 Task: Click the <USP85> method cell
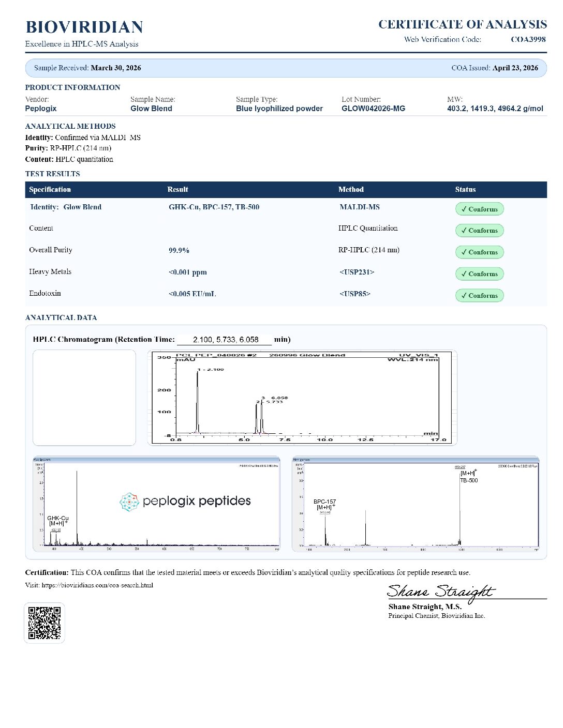(x=355, y=294)
